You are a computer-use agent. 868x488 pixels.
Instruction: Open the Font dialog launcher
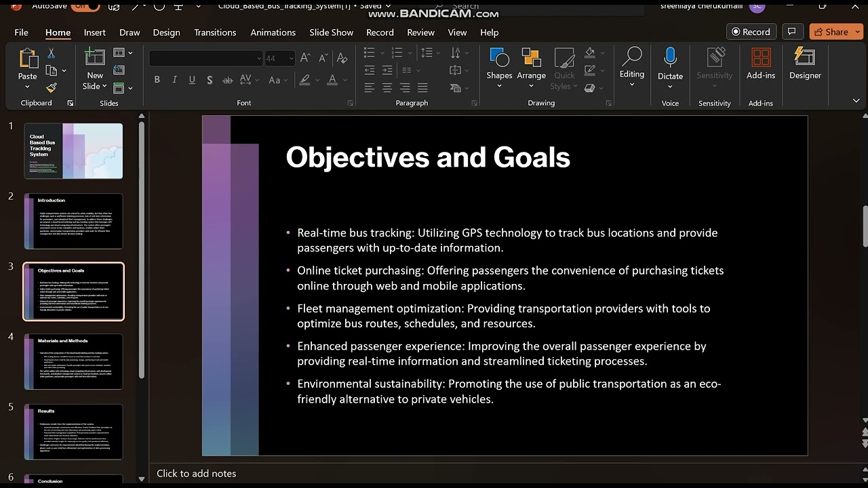click(351, 103)
